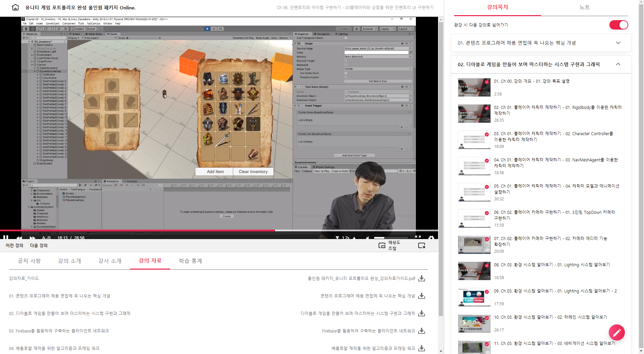
Task: Download Firebase 클라이언트 네트워크 materials icon
Action: pos(422,331)
